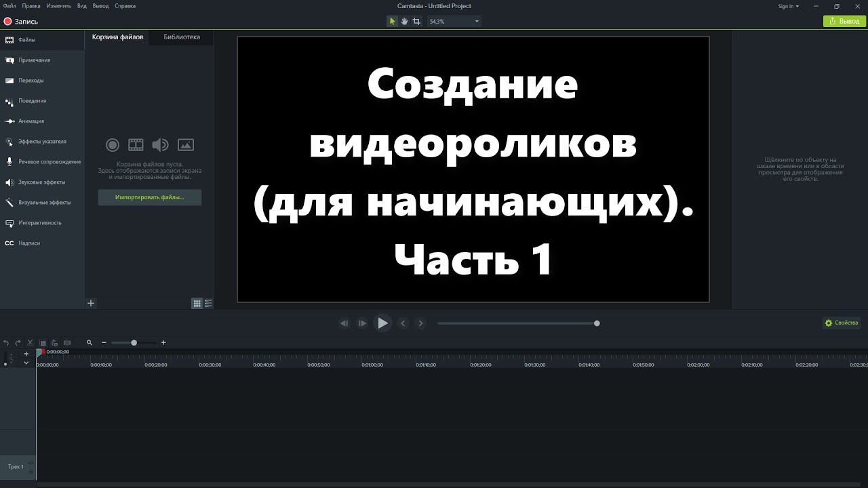Click the 0:01:00;00 mark on ruler
This screenshot has height=488, width=868.
(x=372, y=365)
